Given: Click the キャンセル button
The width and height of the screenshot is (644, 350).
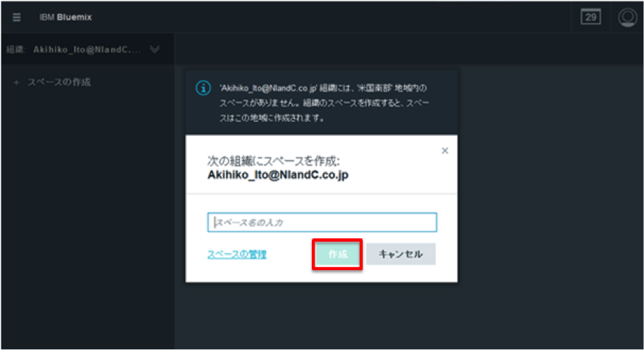Looking at the screenshot, I should 401,254.
